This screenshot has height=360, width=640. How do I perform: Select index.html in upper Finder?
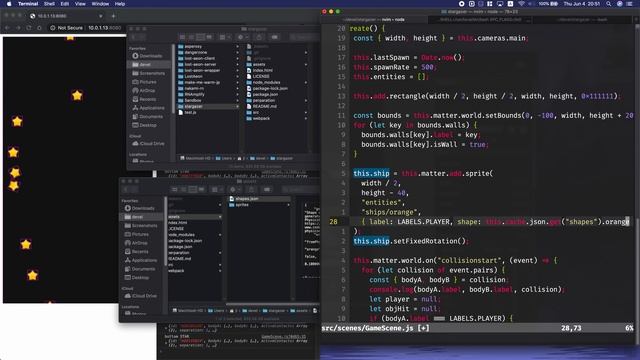click(260, 70)
